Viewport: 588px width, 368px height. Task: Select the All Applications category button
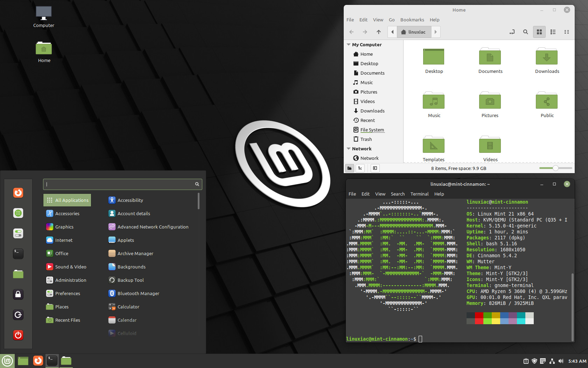point(67,200)
